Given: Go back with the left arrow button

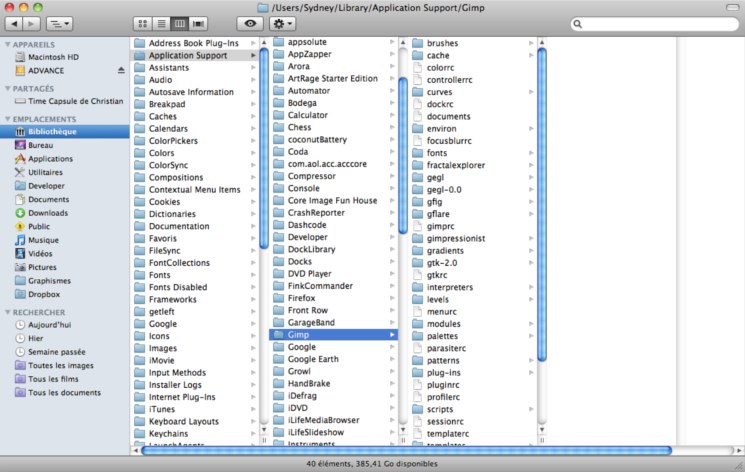Looking at the screenshot, I should point(13,22).
